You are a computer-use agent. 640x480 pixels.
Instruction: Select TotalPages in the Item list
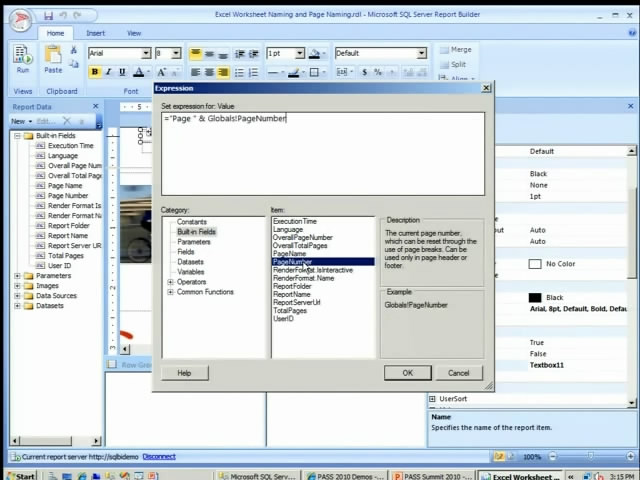(x=290, y=311)
